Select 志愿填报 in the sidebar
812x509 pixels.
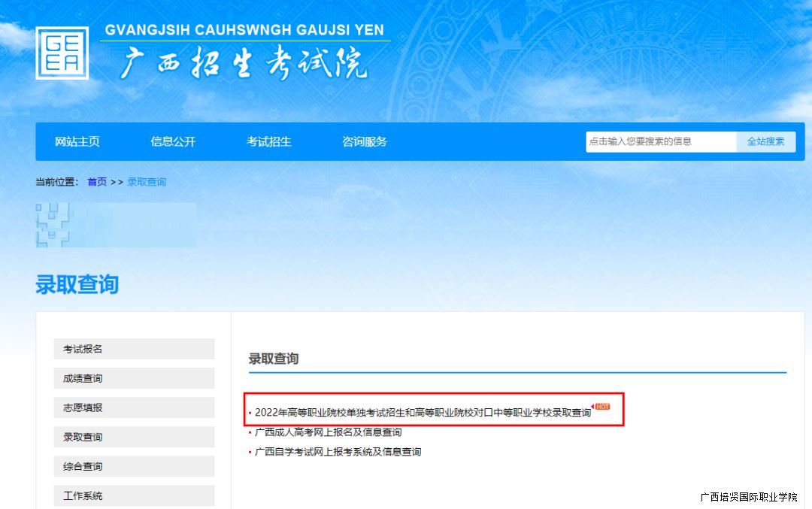click(134, 408)
